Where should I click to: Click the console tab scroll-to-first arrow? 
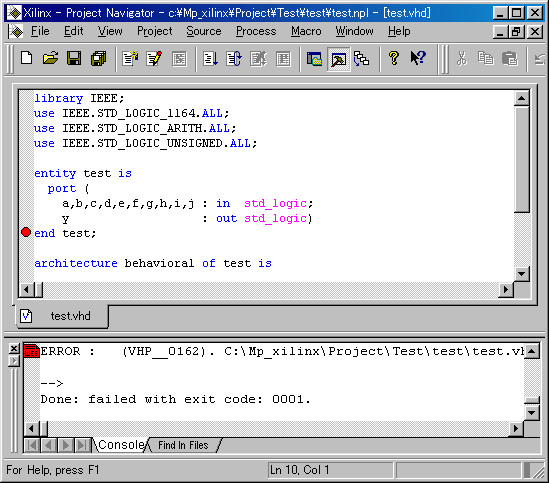click(x=32, y=445)
